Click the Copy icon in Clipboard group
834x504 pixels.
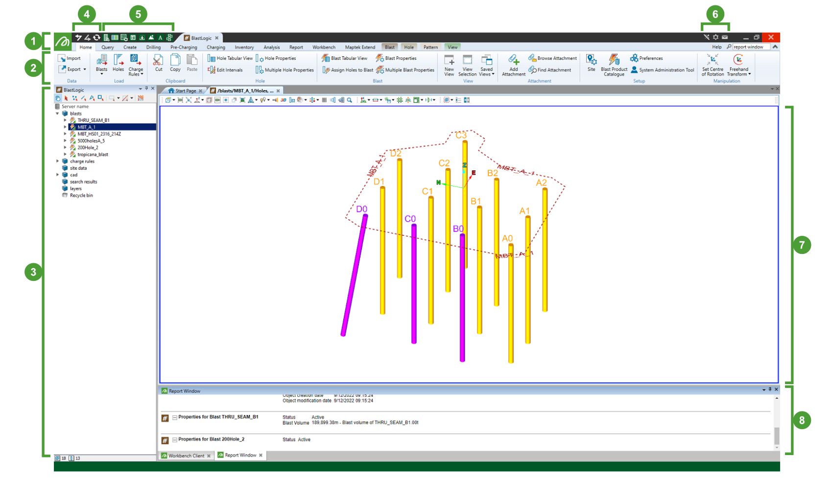[x=175, y=60]
